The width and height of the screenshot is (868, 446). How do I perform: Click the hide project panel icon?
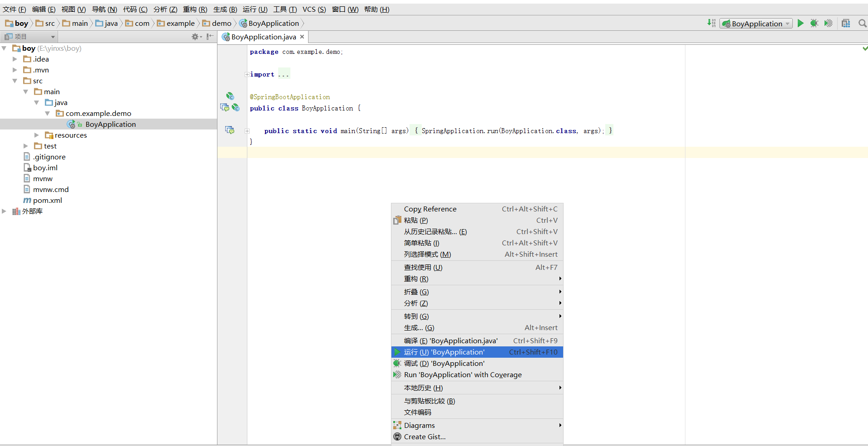click(x=210, y=37)
